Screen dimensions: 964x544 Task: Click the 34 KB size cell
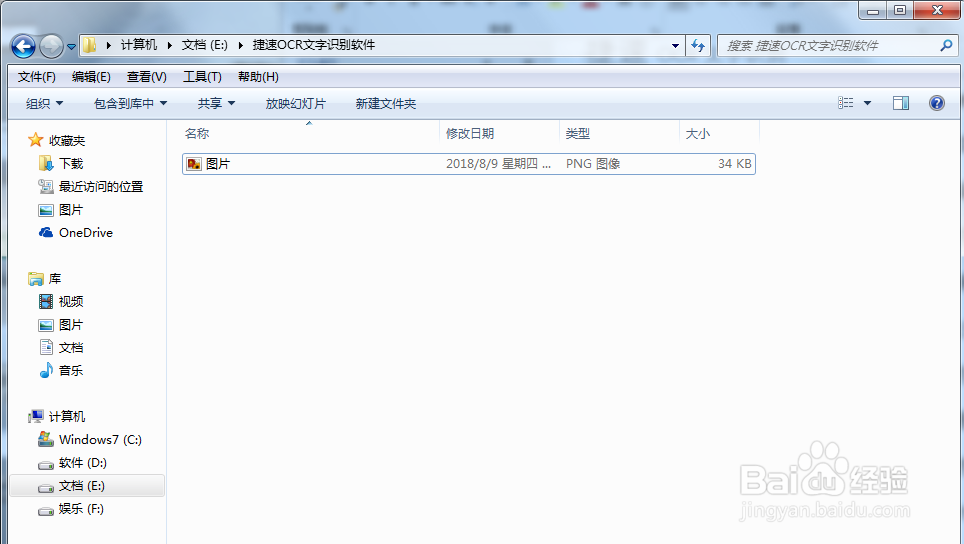tap(735, 164)
